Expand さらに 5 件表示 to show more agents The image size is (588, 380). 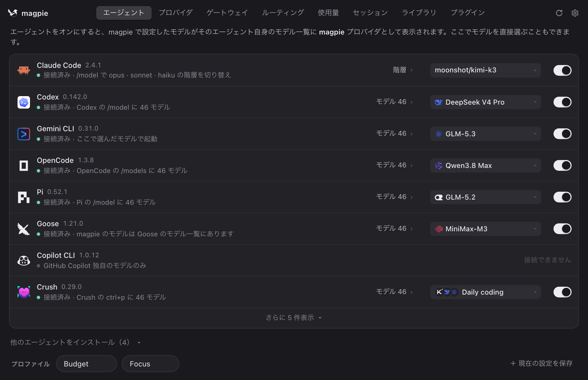294,318
